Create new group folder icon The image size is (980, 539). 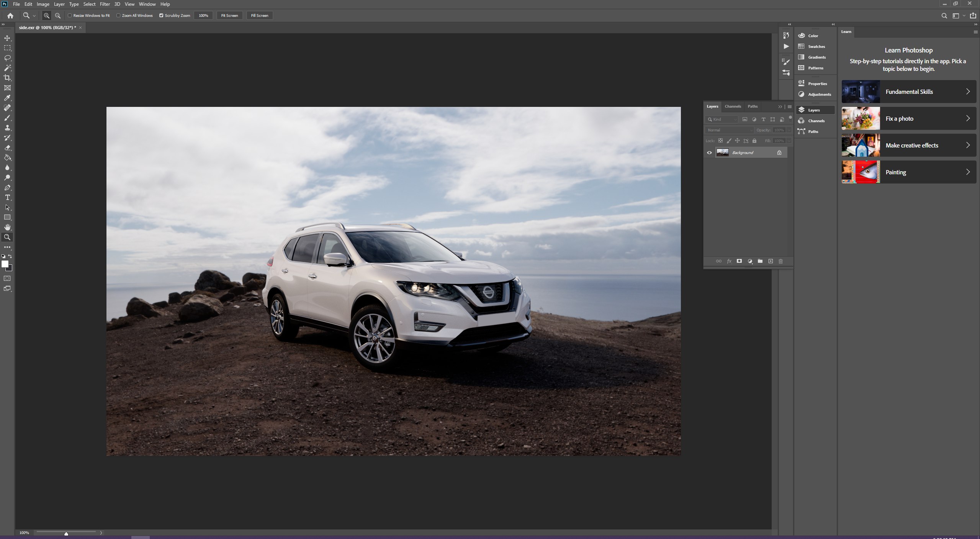click(760, 261)
